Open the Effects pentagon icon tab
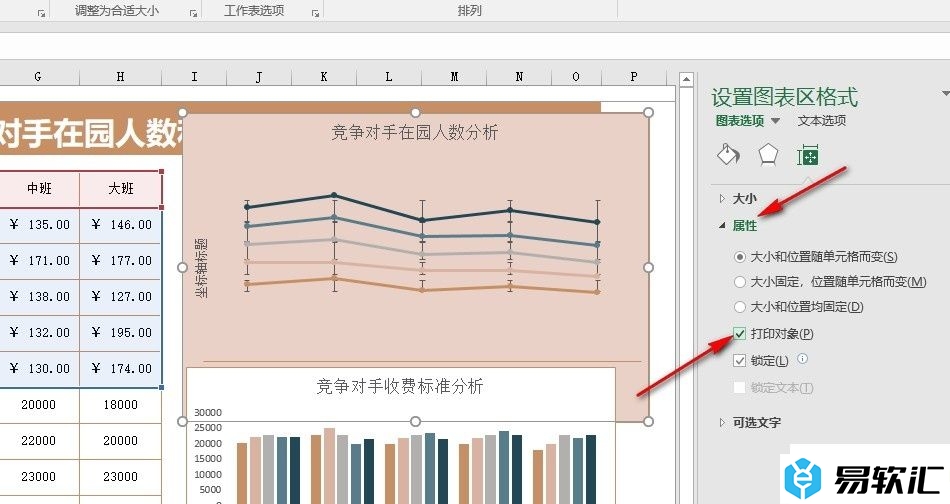Image resolution: width=950 pixels, height=504 pixels. pos(768,155)
